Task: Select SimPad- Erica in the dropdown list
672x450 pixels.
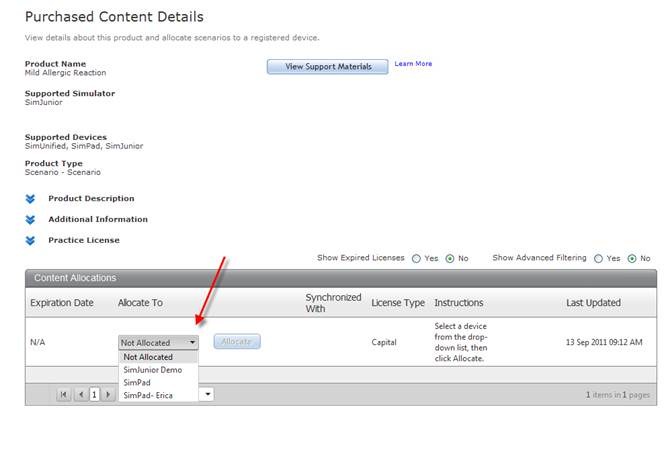Action: click(150, 396)
